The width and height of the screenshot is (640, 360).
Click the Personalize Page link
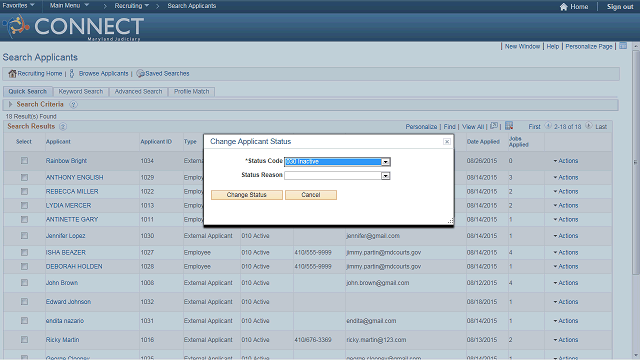pos(589,47)
